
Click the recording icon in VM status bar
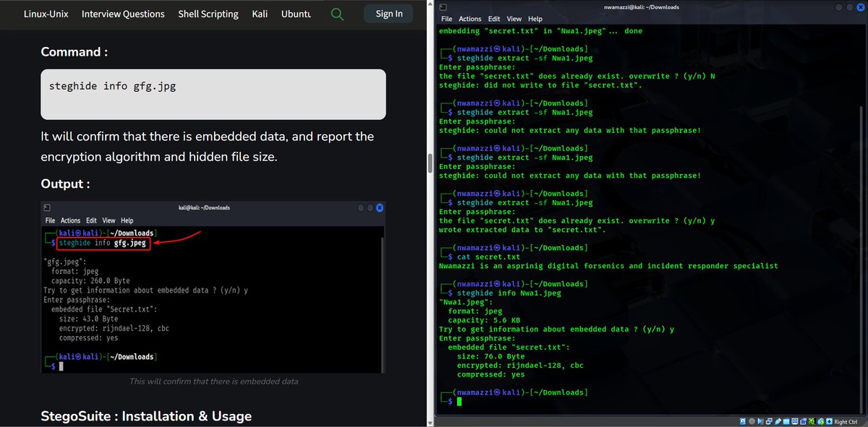click(x=803, y=421)
